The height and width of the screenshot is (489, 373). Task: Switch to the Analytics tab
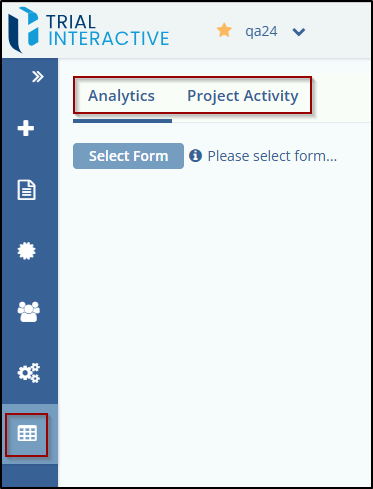pos(121,96)
